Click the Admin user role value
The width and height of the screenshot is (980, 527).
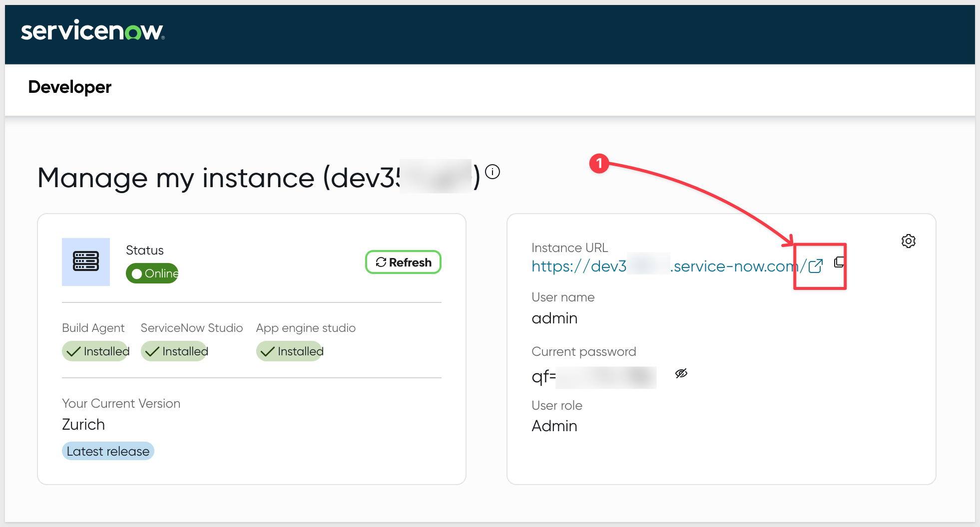point(554,426)
